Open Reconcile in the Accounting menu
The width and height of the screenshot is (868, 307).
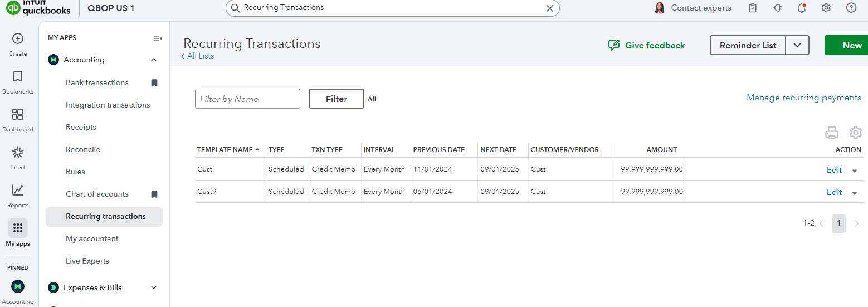(83, 149)
